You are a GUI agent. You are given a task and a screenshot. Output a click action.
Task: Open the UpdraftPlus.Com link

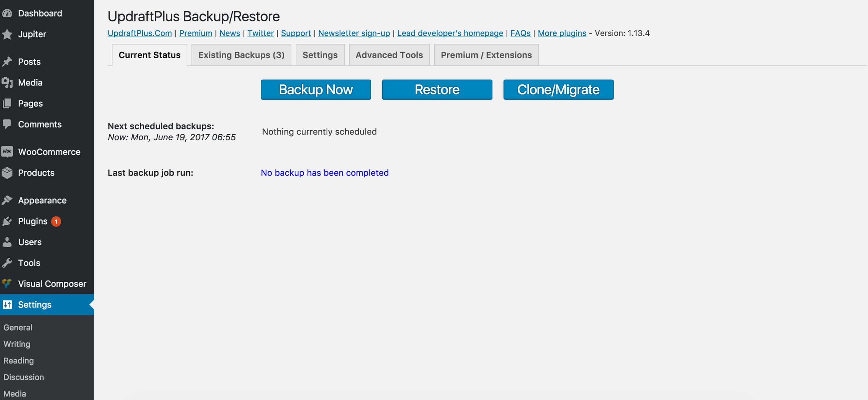pos(140,33)
